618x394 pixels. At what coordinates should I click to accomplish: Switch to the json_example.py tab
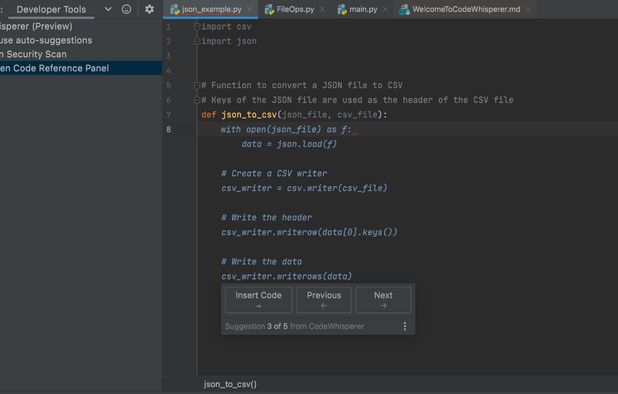click(x=212, y=9)
